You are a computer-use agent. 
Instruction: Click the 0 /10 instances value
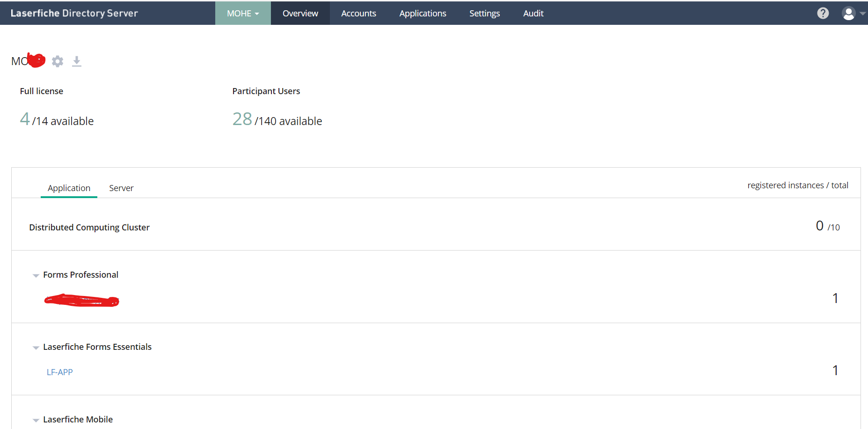point(827,226)
